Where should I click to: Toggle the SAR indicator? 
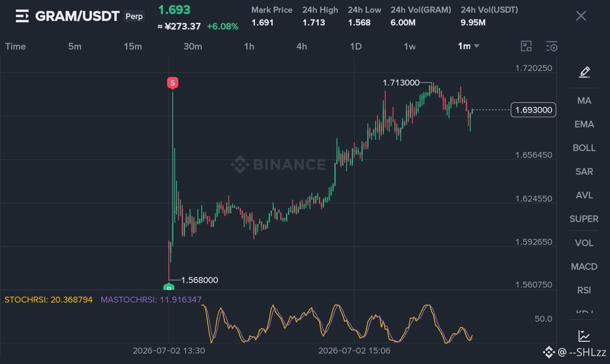click(x=584, y=172)
